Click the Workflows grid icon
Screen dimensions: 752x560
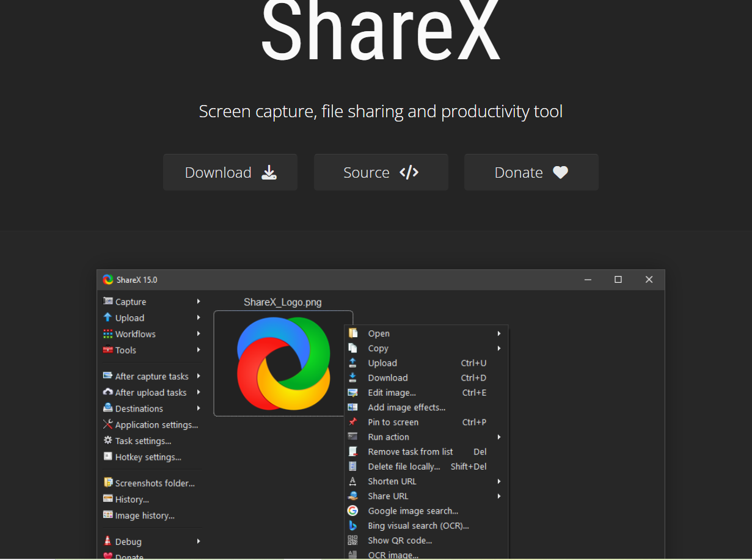(108, 334)
